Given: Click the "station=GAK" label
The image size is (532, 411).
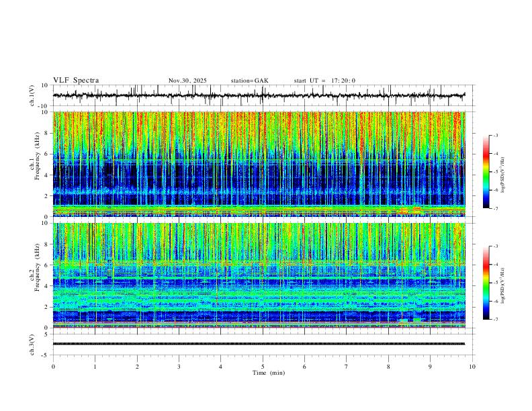Looking at the screenshot, I should [249, 81].
